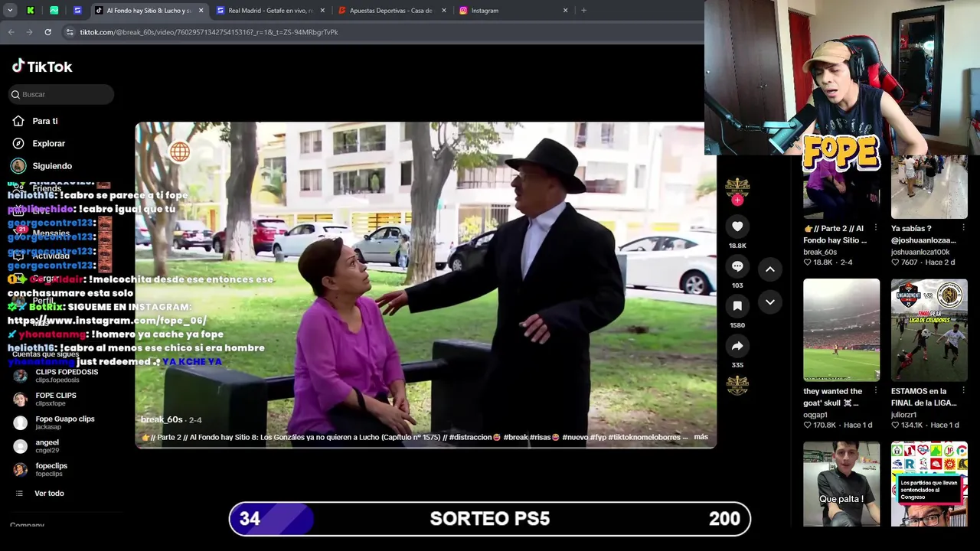Screen dimensions: 980x551
Task: Open a new browser tab with plus
Action: pos(583,11)
